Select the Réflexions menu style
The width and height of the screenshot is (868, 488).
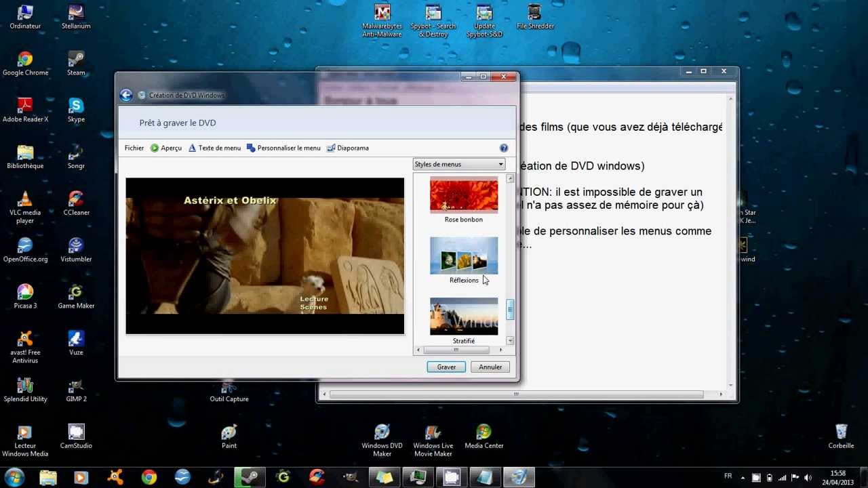464,260
